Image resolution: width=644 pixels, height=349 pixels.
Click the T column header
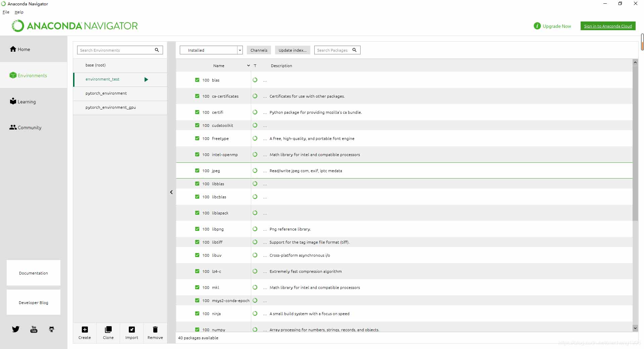255,65
